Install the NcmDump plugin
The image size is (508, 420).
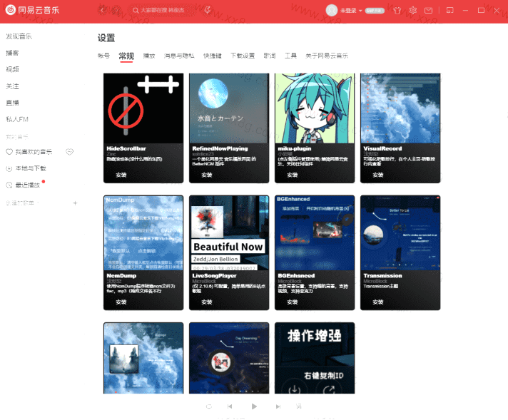click(121, 302)
